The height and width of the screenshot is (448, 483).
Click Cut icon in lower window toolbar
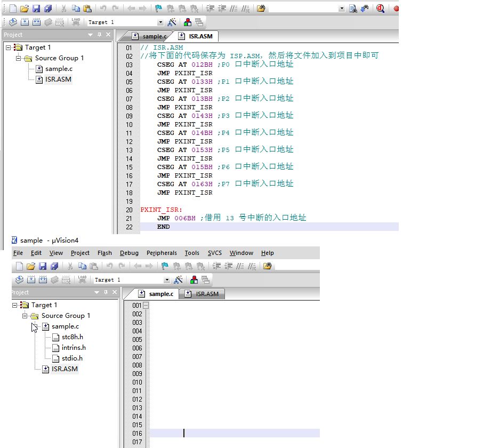tap(70, 266)
